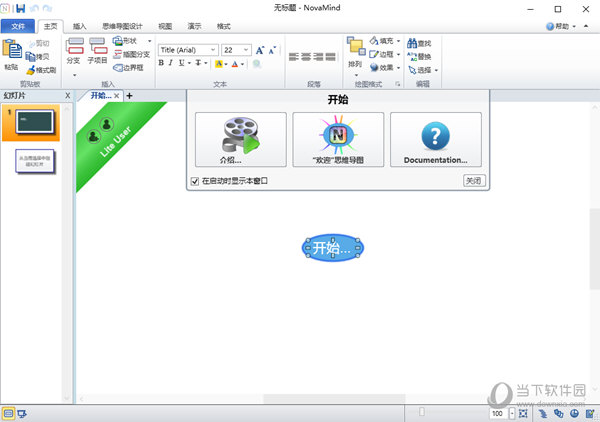
Task: Open the 文件 (File) menu
Action: pyautogui.click(x=18, y=26)
